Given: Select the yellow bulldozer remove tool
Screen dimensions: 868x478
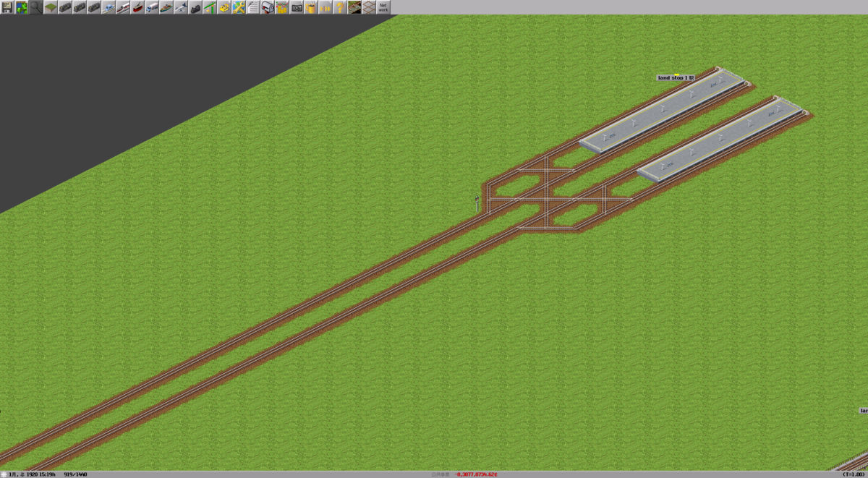Looking at the screenshot, I should point(224,7).
